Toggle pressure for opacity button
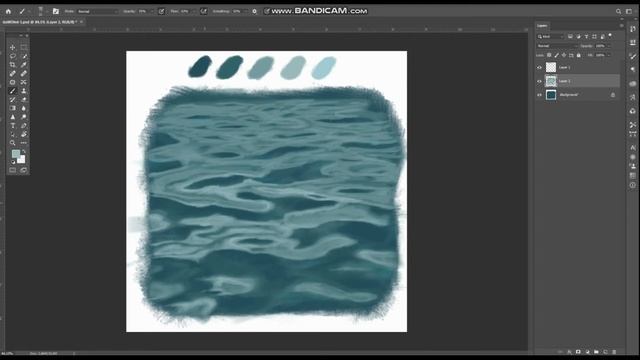640x360 pixels. tap(161, 11)
